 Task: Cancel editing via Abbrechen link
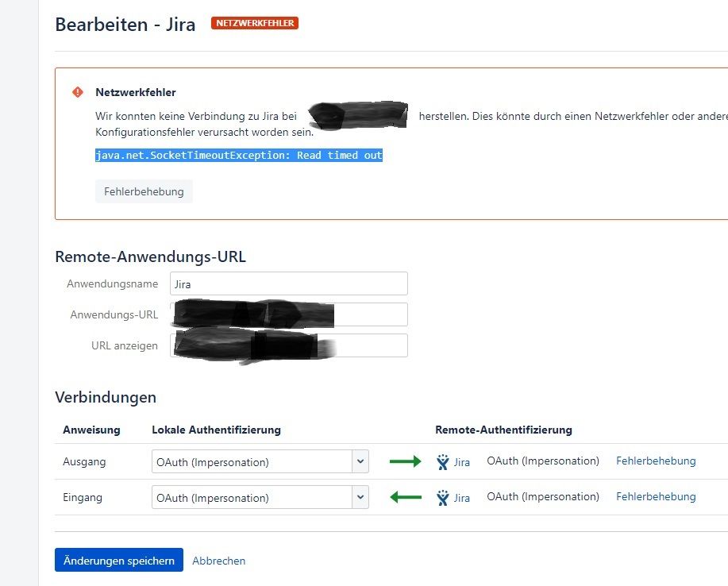point(218,561)
